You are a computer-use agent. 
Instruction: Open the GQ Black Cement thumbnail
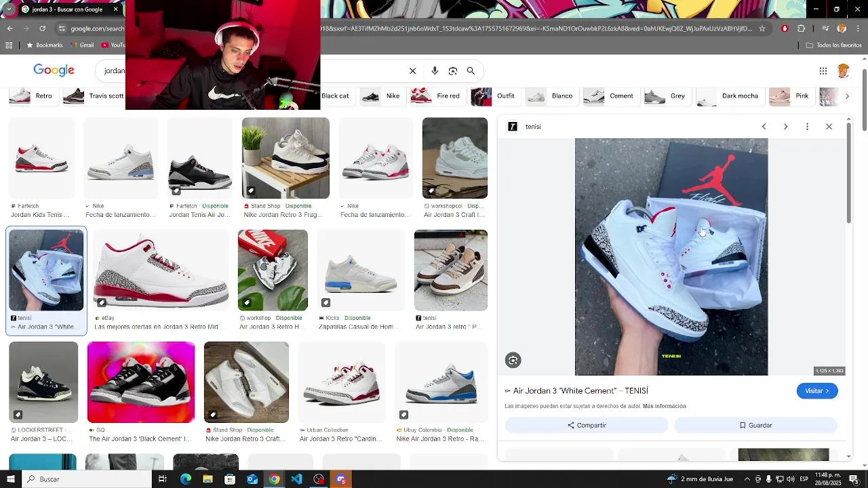coord(141,382)
